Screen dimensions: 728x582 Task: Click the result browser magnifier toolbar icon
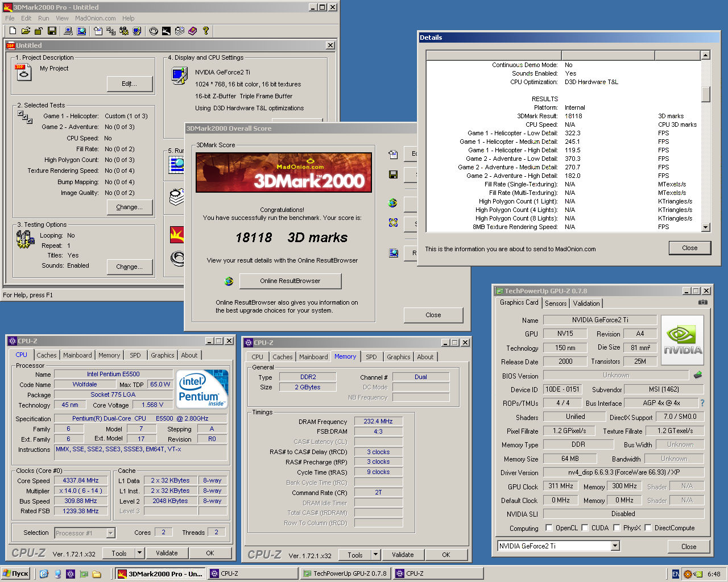(x=81, y=31)
